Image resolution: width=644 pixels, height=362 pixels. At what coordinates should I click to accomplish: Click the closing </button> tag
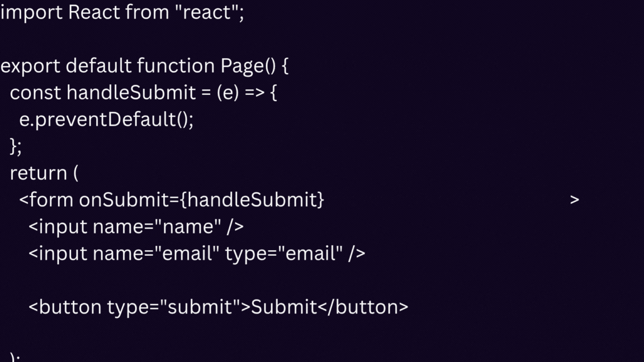[x=363, y=307]
